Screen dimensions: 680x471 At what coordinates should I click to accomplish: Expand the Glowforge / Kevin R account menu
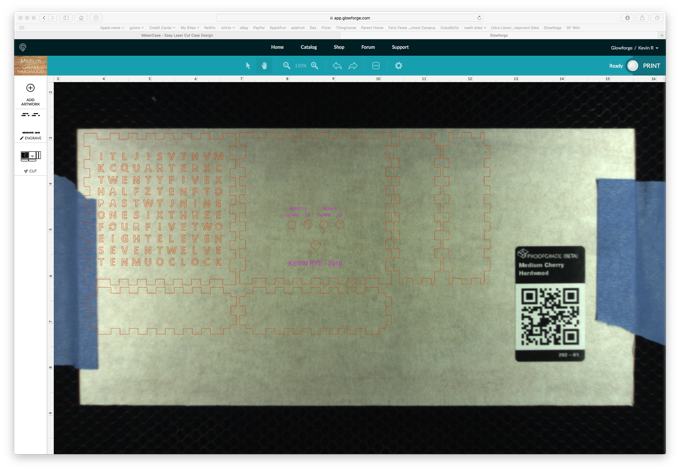click(634, 48)
